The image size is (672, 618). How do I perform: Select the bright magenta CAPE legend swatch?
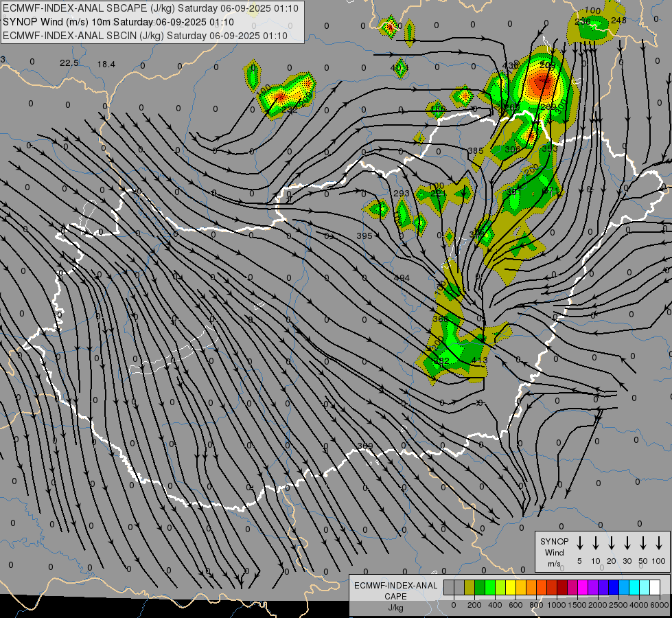coord(583,587)
